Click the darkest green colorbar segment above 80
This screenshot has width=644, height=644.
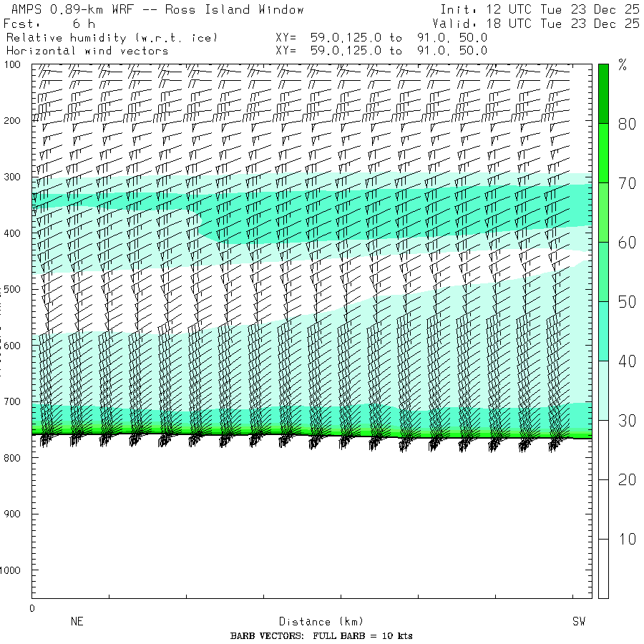point(603,93)
